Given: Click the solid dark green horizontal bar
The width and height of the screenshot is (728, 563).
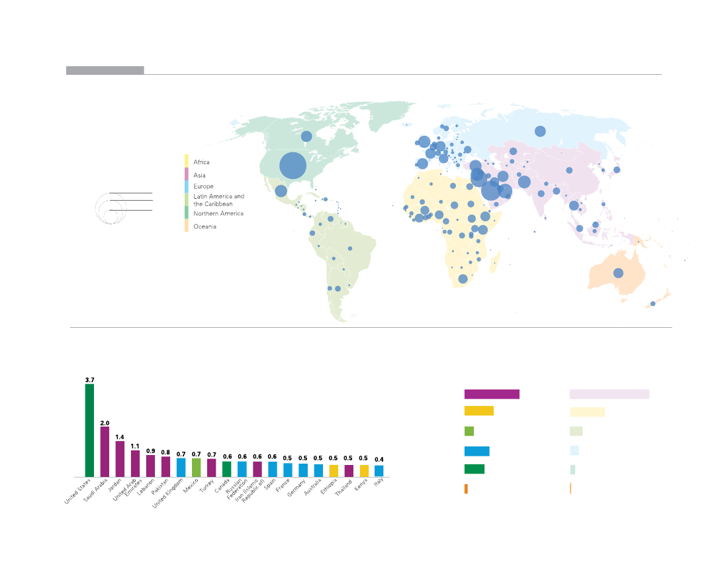Looking at the screenshot, I should point(475,469).
